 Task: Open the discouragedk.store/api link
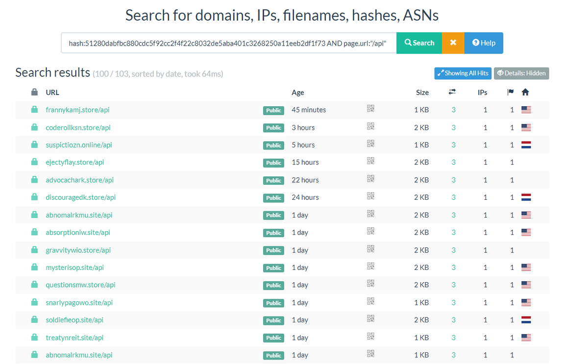point(81,197)
